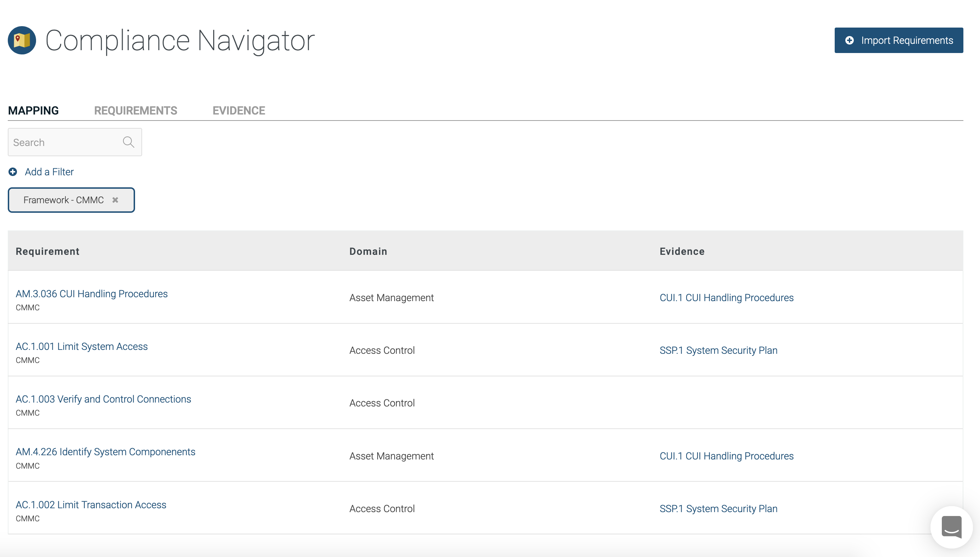This screenshot has width=980, height=557.
Task: Open SSP.1 System Security Plan for AC.1.001
Action: [718, 350]
